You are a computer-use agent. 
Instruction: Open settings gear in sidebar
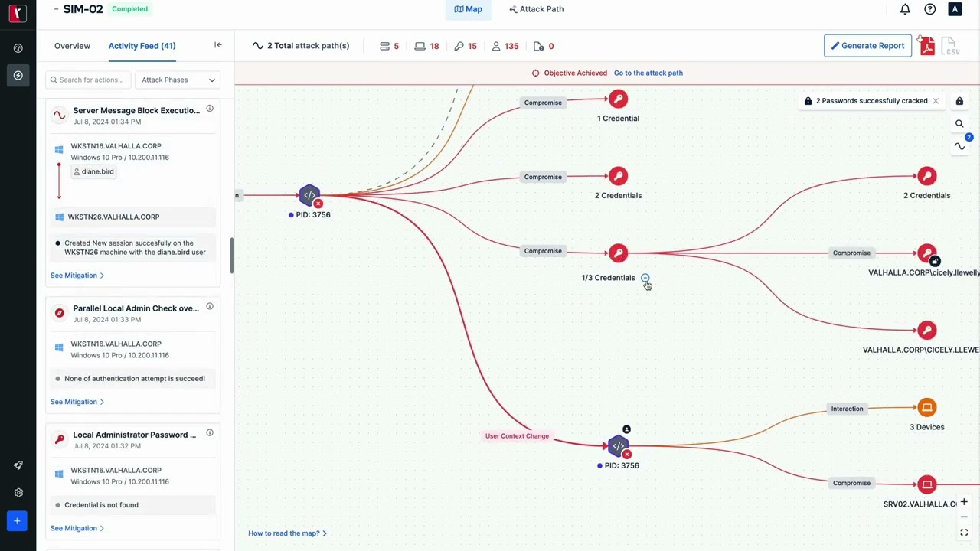coord(18,493)
